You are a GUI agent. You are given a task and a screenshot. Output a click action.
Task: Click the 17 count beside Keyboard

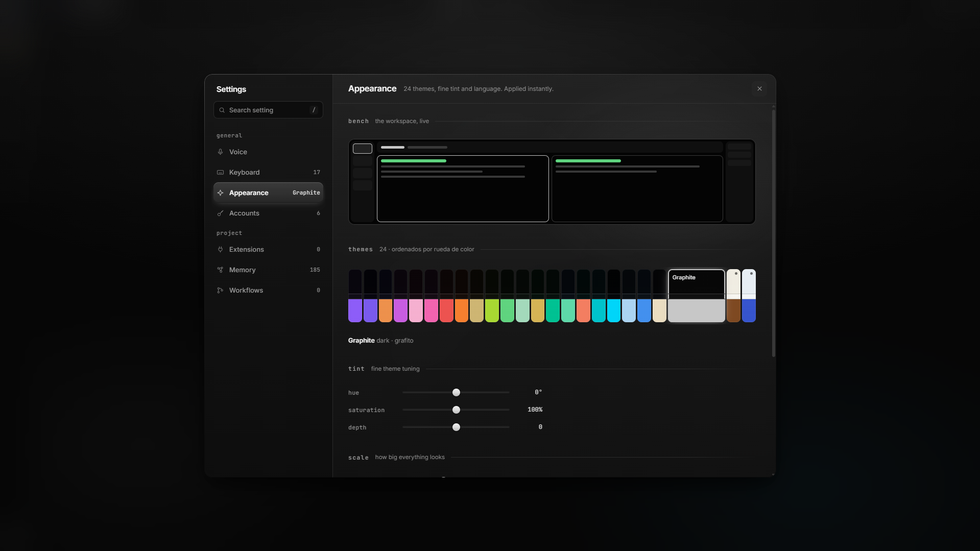click(317, 172)
